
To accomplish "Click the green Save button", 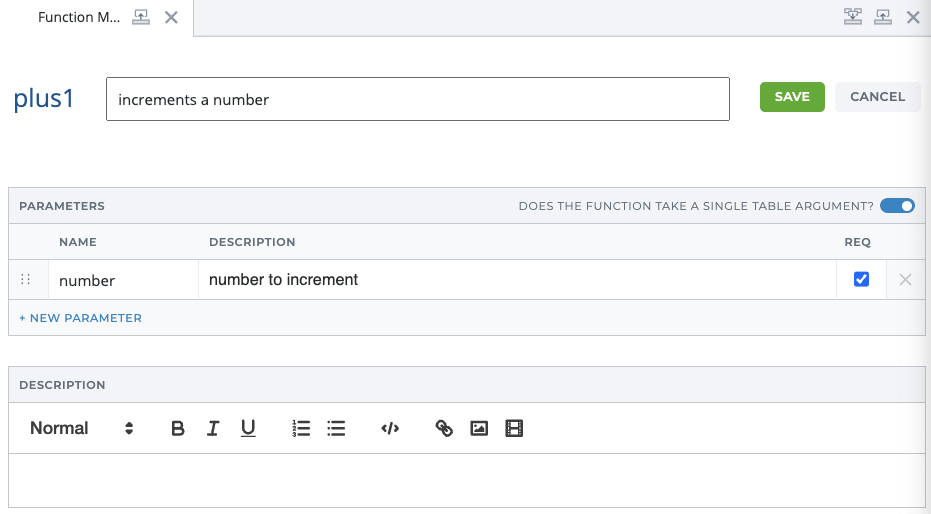I will (792, 97).
